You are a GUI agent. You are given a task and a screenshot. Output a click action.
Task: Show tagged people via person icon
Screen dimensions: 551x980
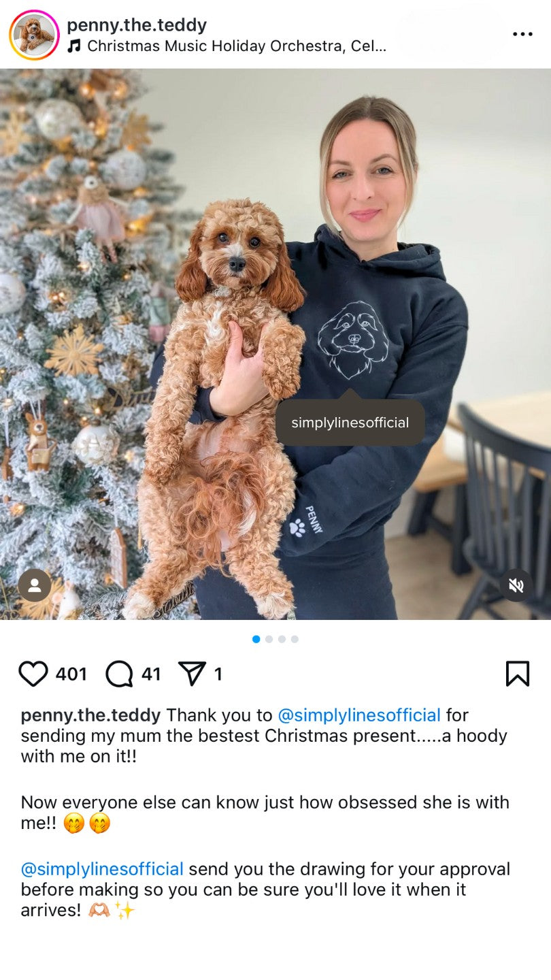(x=35, y=585)
